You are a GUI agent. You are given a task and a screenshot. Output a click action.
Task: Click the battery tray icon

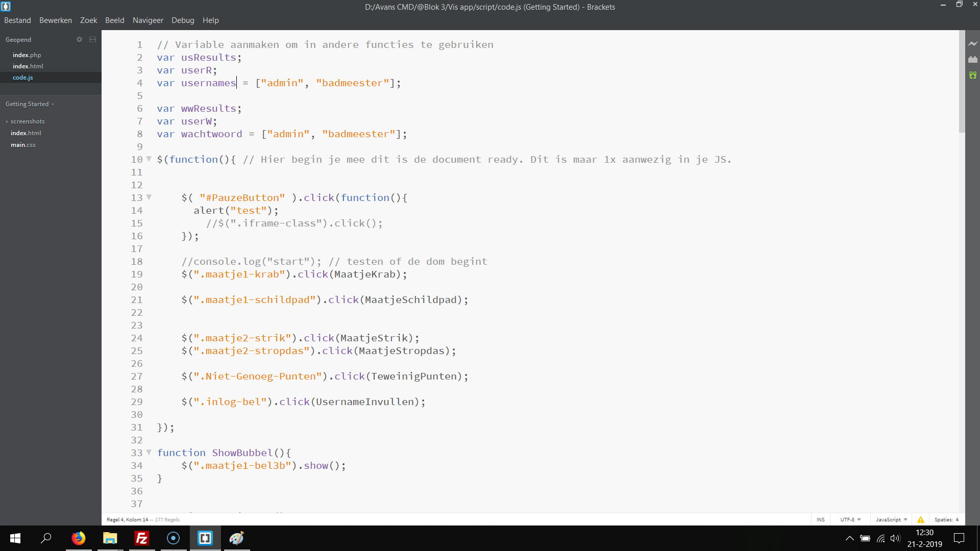click(x=865, y=538)
